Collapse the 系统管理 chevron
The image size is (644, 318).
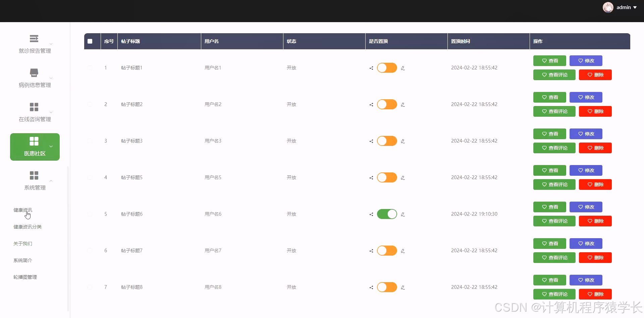(x=51, y=181)
